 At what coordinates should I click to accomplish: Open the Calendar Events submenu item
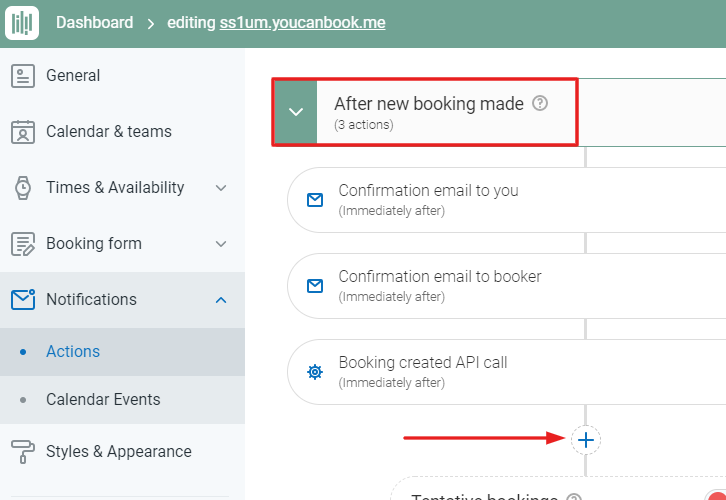point(103,399)
